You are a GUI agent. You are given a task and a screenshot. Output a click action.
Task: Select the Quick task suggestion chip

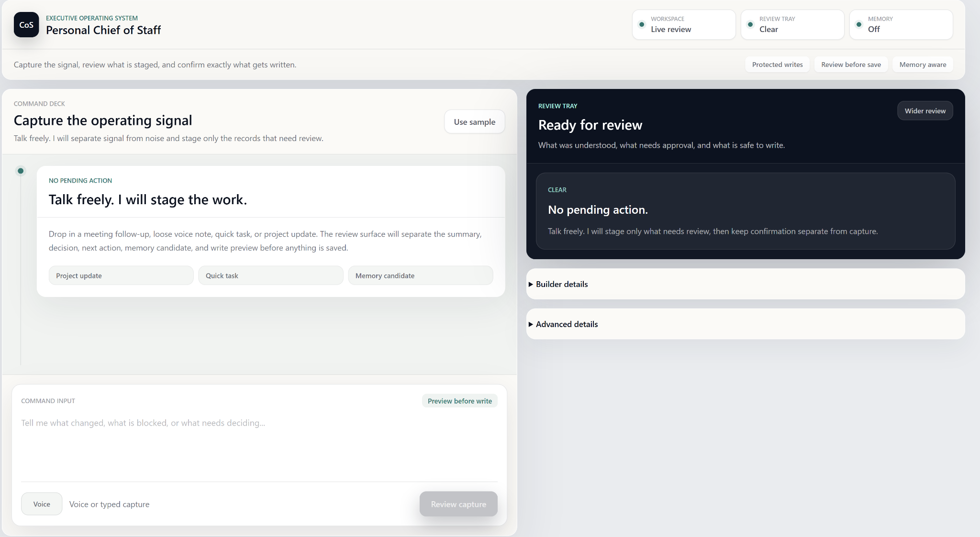pyautogui.click(x=271, y=275)
